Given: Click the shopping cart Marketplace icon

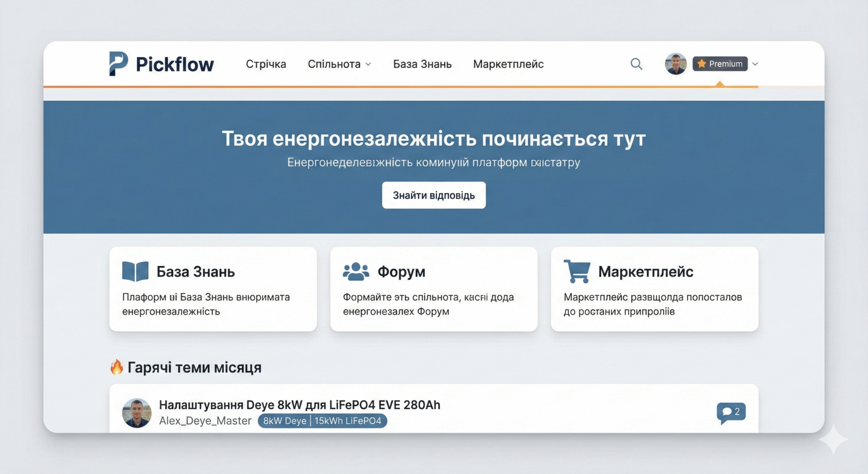Looking at the screenshot, I should coord(577,271).
